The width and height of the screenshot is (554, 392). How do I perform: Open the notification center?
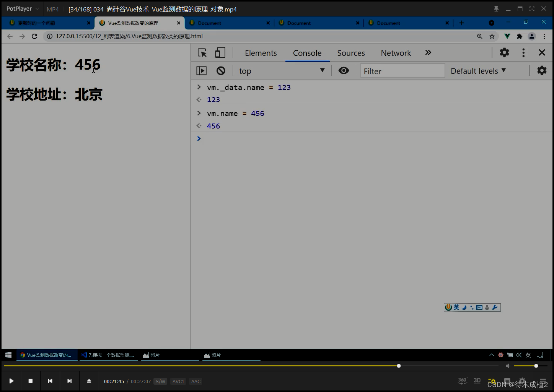pos(540,355)
